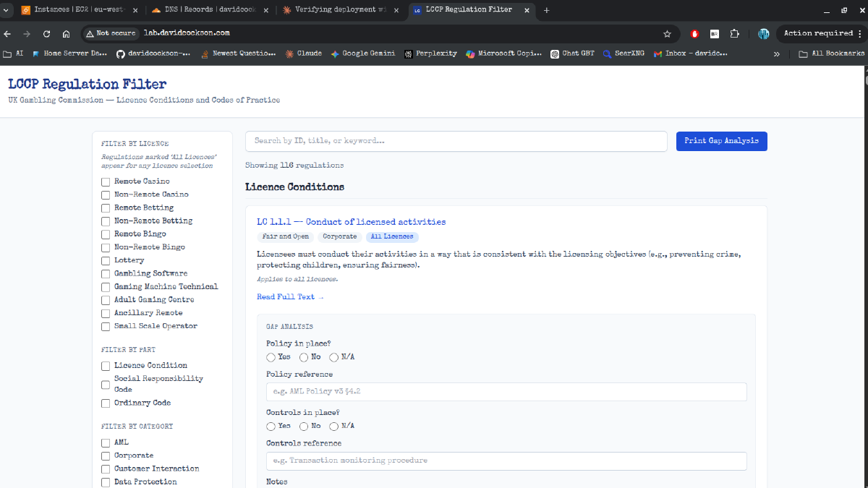Open the Chrome profile avatar icon
This screenshot has height=488, width=868.
763,33
